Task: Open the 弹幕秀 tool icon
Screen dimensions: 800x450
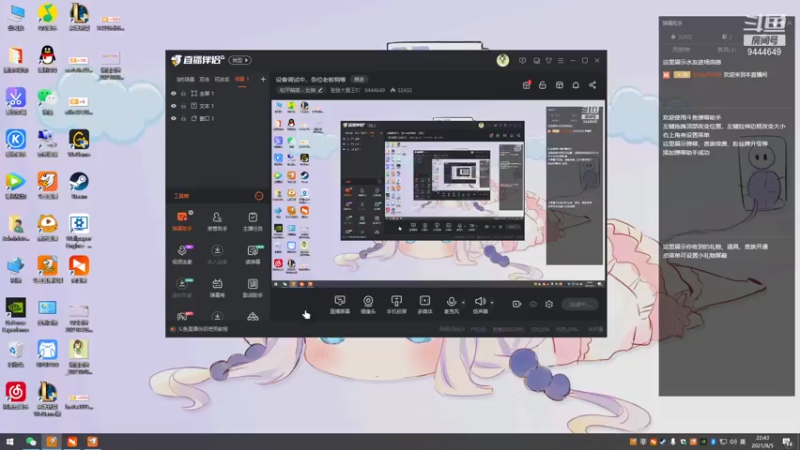Action: pos(217,288)
